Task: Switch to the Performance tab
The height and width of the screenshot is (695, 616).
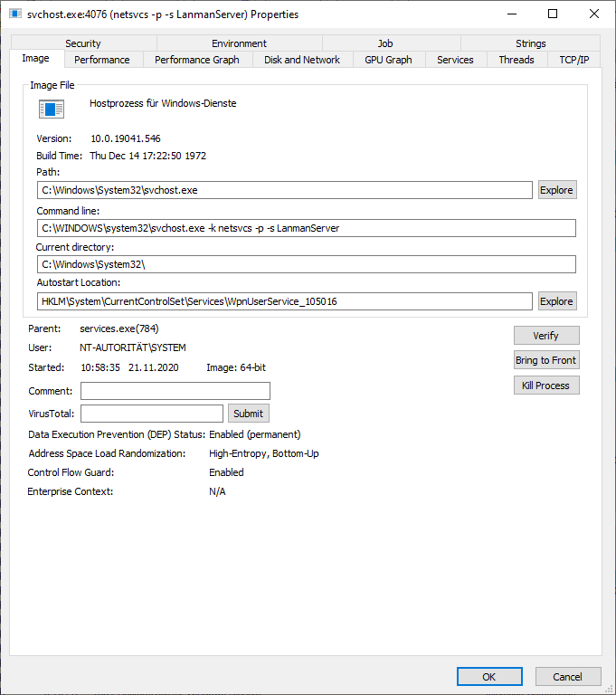Action: point(102,60)
